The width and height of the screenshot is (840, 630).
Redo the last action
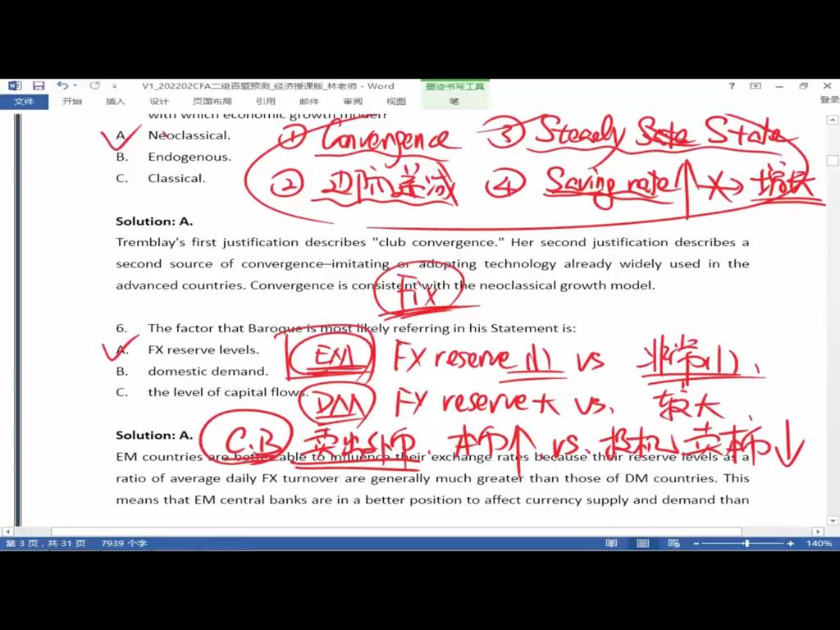pyautogui.click(x=95, y=85)
